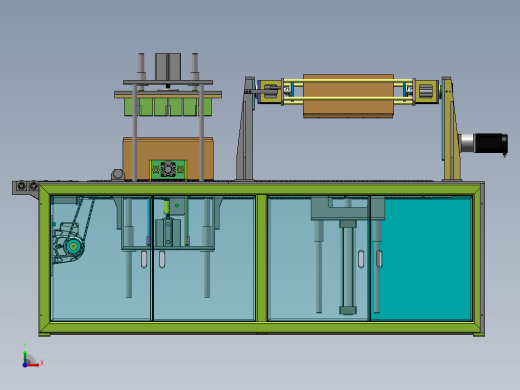Click the gray triangular roll support bracket
The image size is (520, 390).
[245, 129]
